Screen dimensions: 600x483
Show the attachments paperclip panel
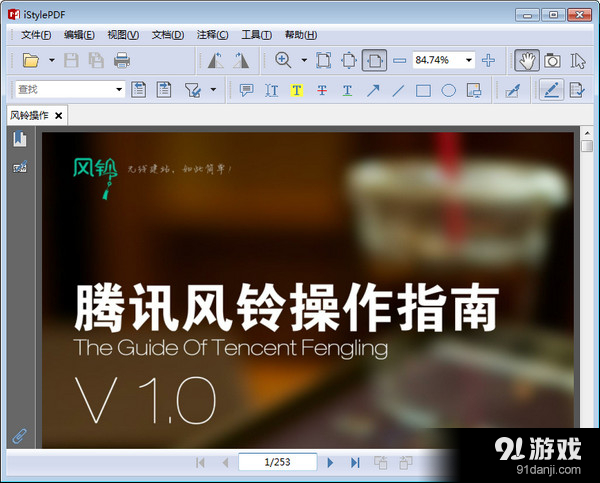[20, 436]
